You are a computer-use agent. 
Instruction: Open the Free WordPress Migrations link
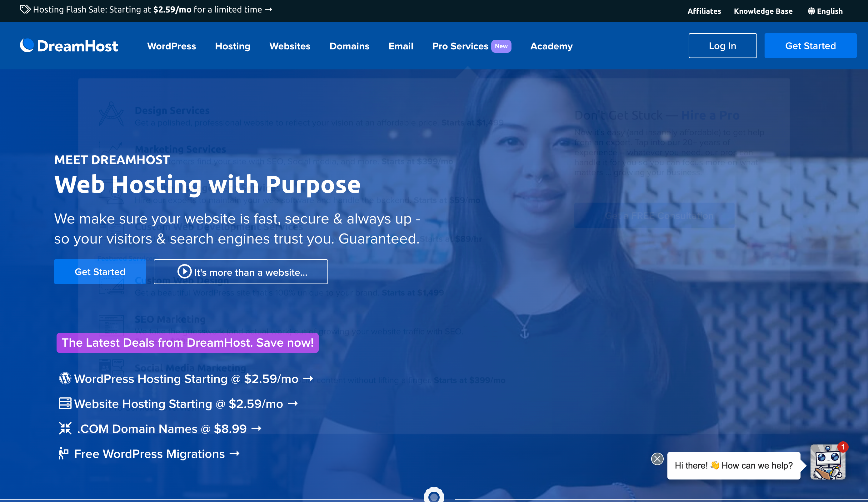pos(149,454)
